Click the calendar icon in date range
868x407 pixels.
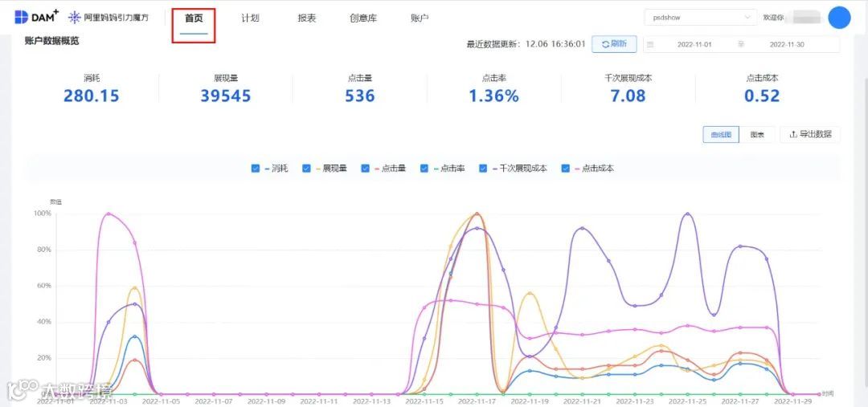650,44
